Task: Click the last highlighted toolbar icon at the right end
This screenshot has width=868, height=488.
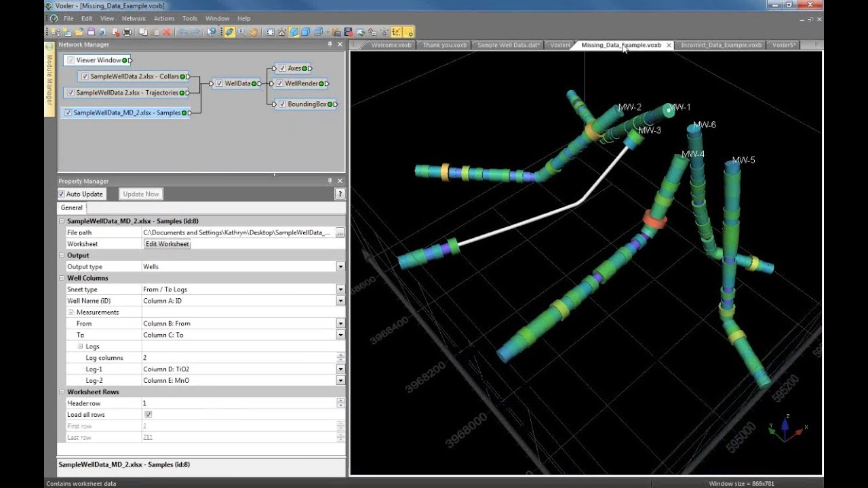Action: coord(408,32)
